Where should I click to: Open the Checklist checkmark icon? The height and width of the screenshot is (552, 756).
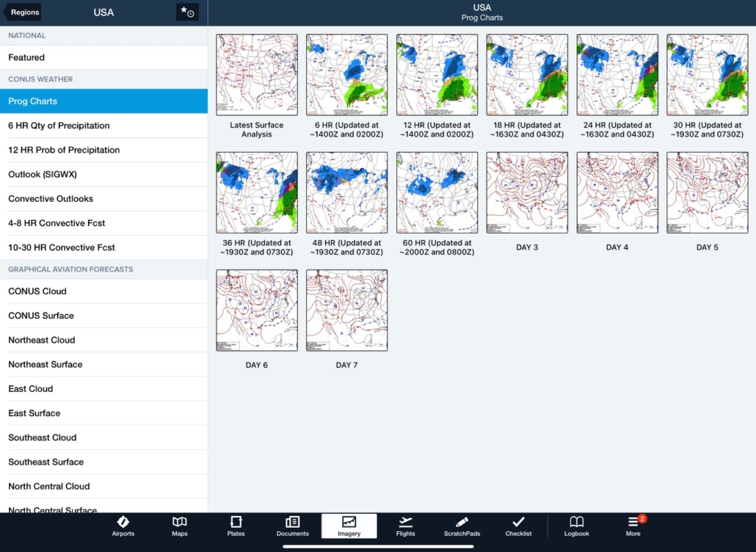pyautogui.click(x=518, y=522)
